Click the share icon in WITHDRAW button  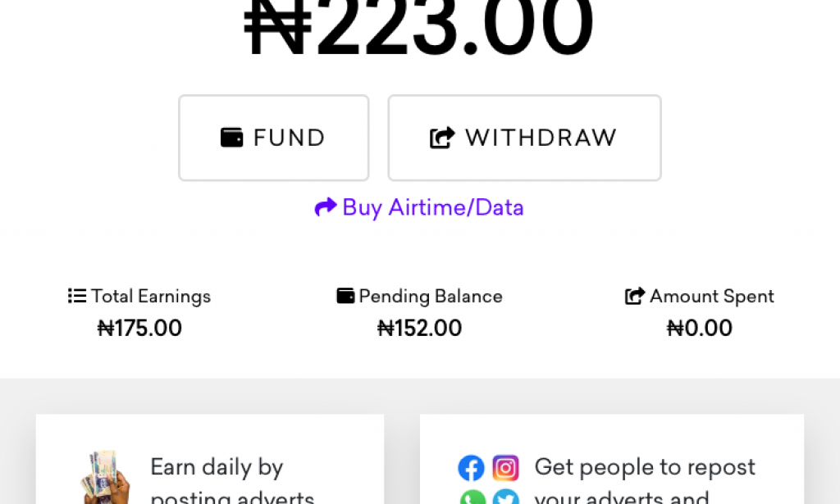442,138
